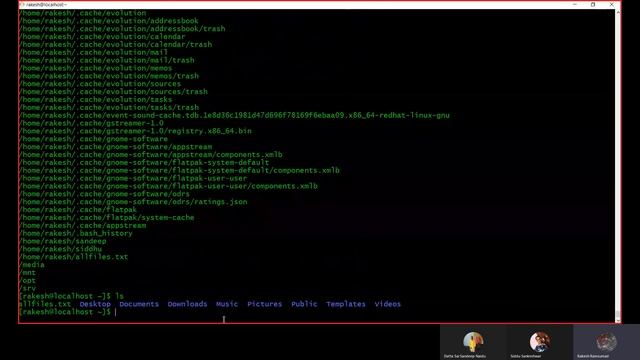
Task: Click the Videos directory name
Action: pyautogui.click(x=388, y=304)
